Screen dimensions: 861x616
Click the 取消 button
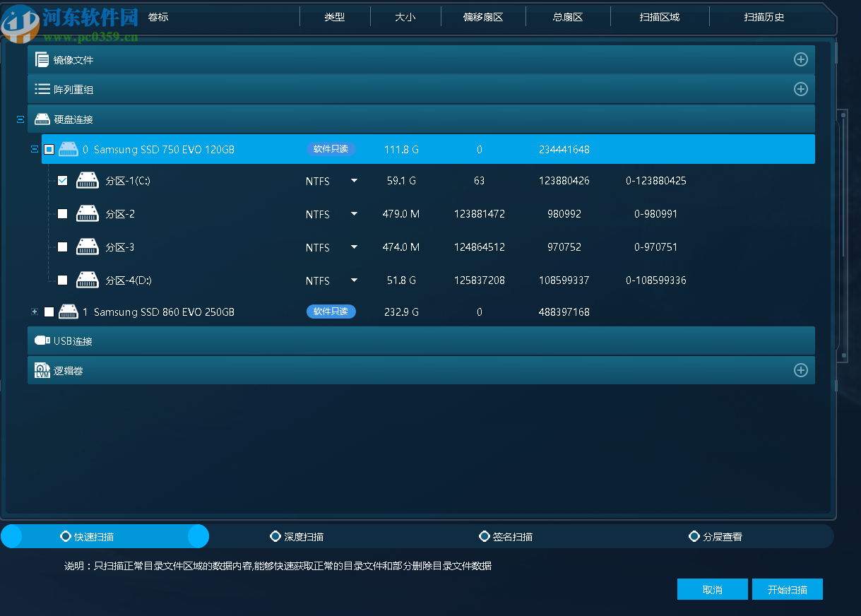pyautogui.click(x=712, y=590)
